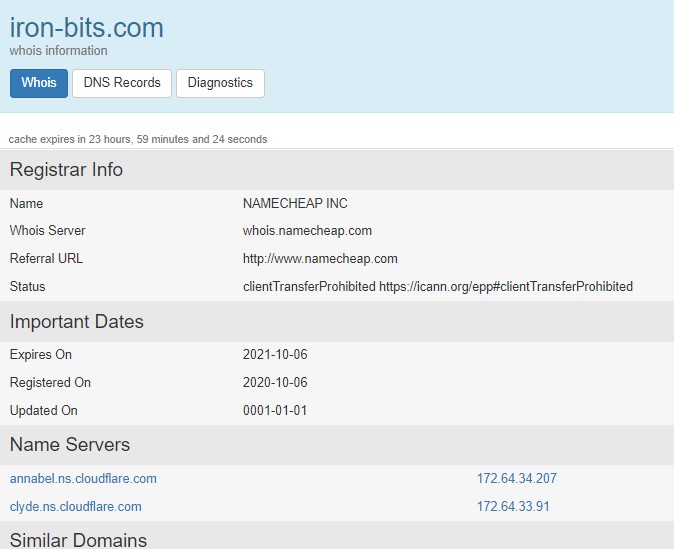This screenshot has height=549, width=674.
Task: Click the Name Servers section header
Action: (337, 445)
